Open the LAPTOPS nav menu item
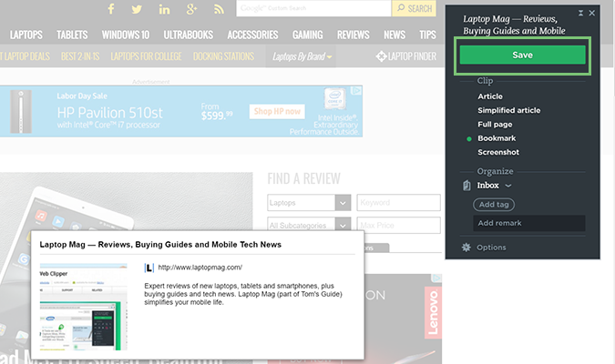 click(26, 35)
